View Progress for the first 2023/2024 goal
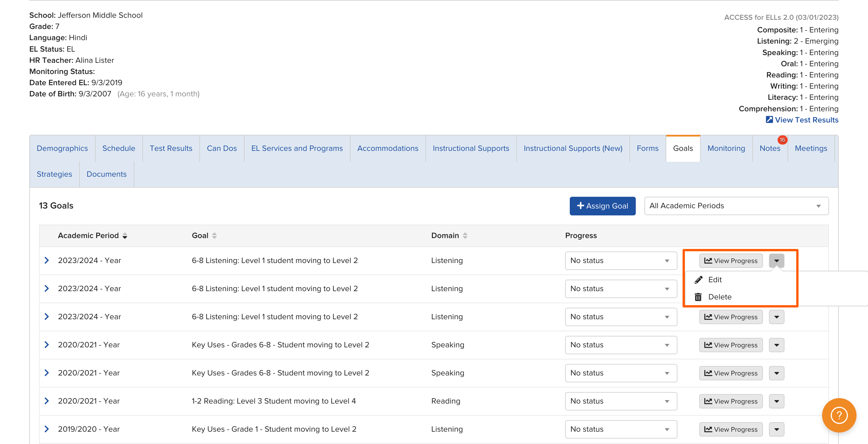868x444 pixels. click(731, 261)
